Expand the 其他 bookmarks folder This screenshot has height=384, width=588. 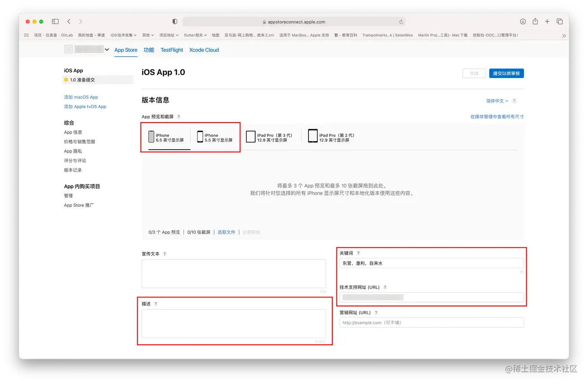pos(148,35)
